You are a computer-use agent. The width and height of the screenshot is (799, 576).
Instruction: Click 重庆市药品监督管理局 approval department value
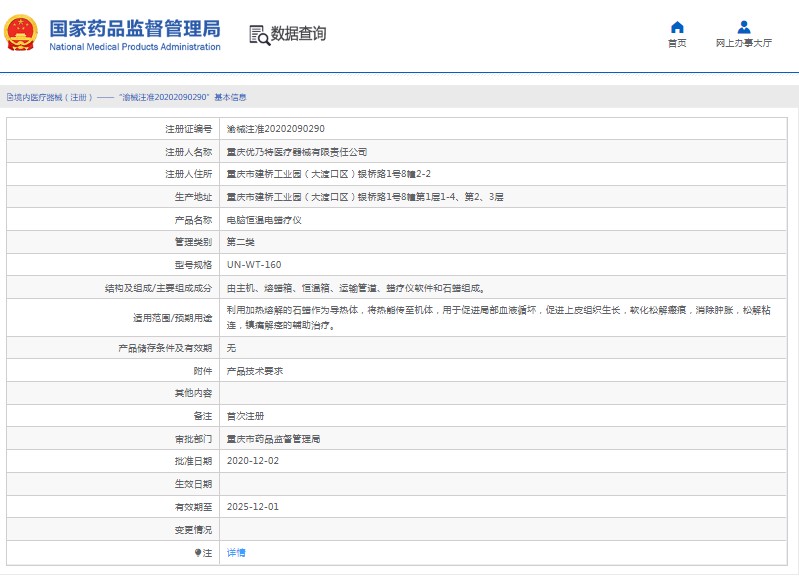274,439
